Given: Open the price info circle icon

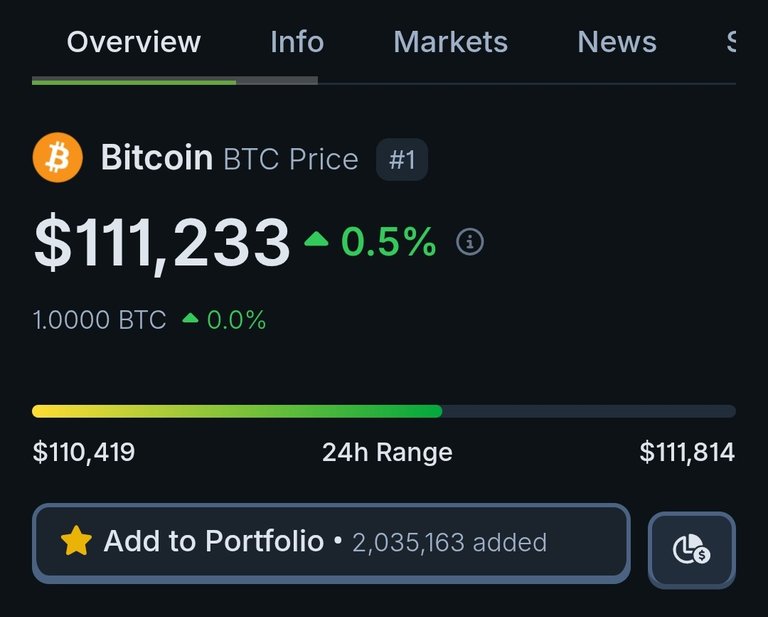Looking at the screenshot, I should coord(470,242).
